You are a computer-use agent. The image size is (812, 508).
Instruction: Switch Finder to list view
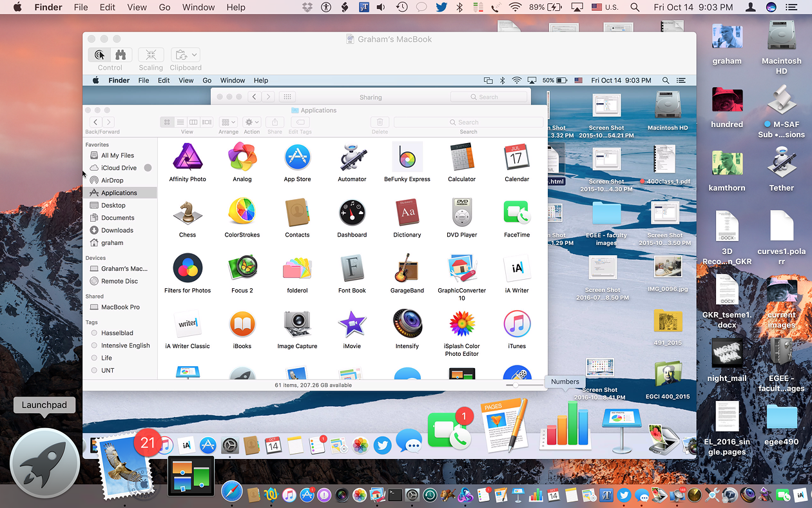pyautogui.click(x=180, y=122)
